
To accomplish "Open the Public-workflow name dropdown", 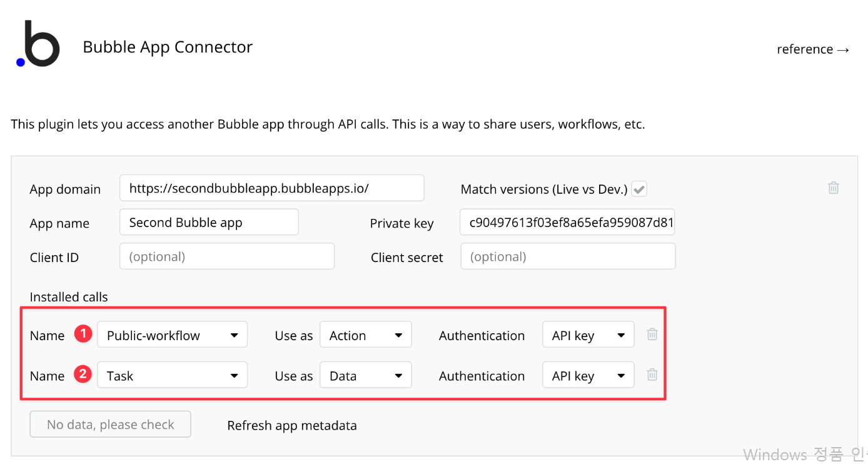I will click(x=173, y=335).
